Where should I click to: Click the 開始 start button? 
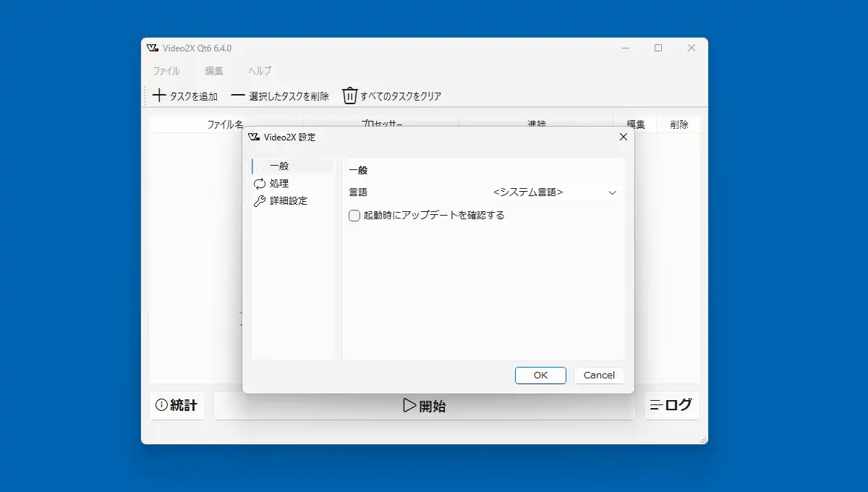coord(424,406)
